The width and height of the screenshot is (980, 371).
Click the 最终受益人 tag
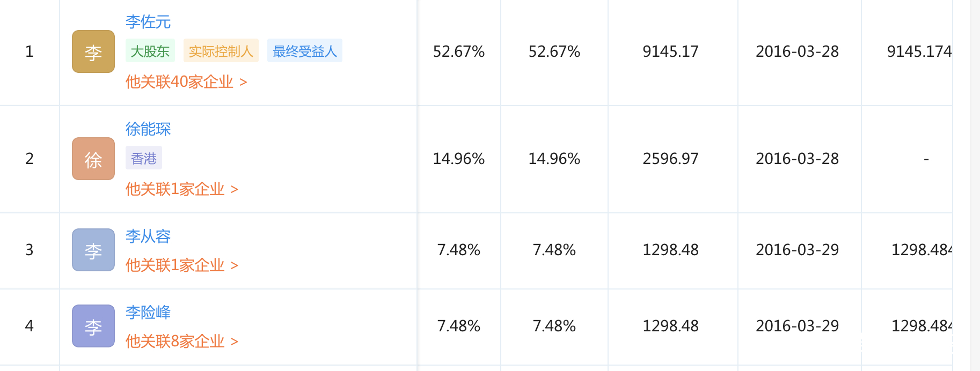[305, 51]
